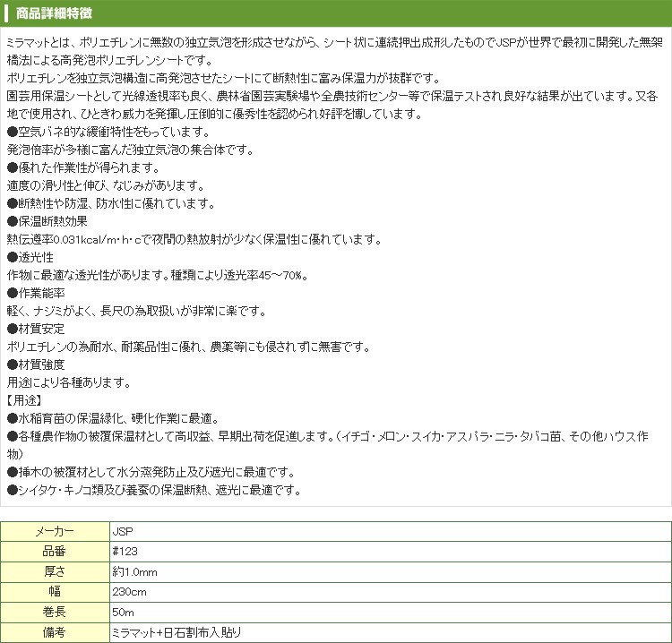
Task: Click the ミラマットとは opening sentence
Action: point(335,51)
